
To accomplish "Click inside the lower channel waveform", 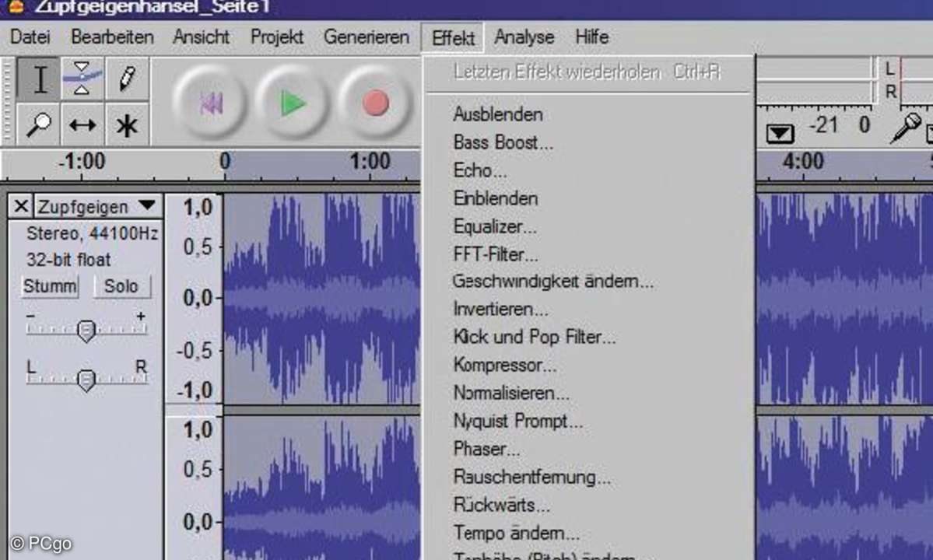I will (321, 488).
